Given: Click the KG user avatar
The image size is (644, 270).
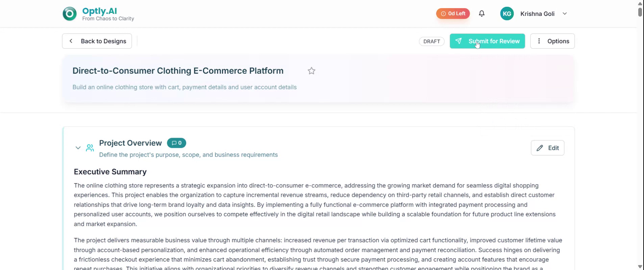Looking at the screenshot, I should [x=506, y=14].
